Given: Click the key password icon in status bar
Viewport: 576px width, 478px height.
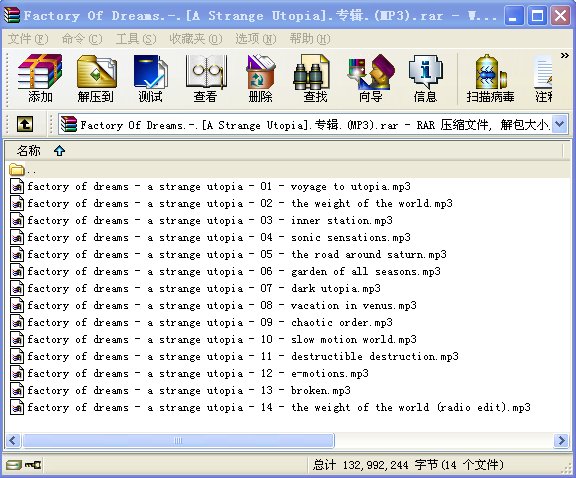Looking at the screenshot, I should 33,465.
